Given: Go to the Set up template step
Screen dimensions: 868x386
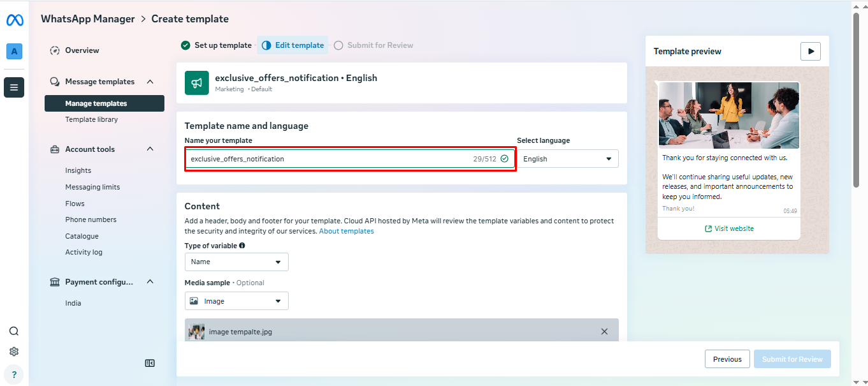Looking at the screenshot, I should [217, 45].
